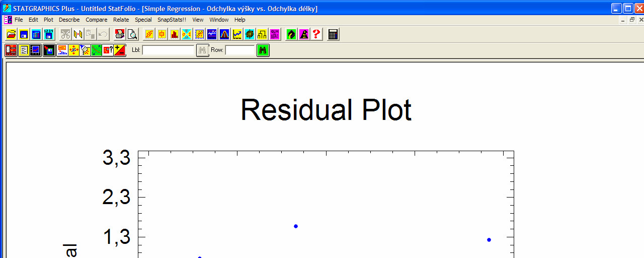Click the jitter arrows graph icon
This screenshot has height=258, width=644.
pos(74,50)
